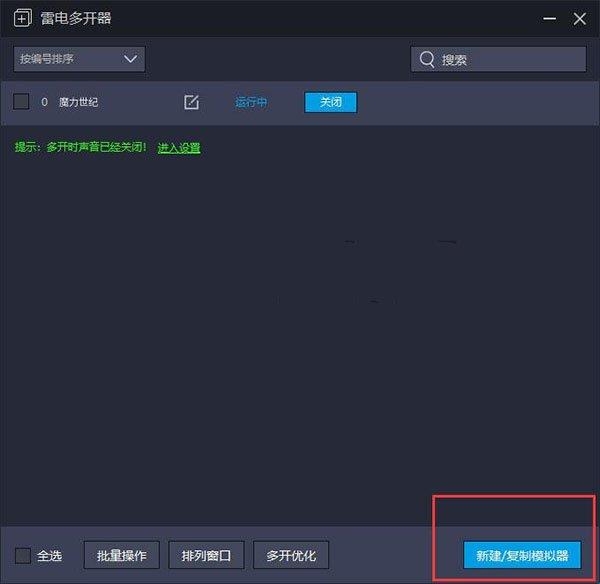600x584 pixels.
Task: Click the 运行中 running status text
Action: coord(251,102)
